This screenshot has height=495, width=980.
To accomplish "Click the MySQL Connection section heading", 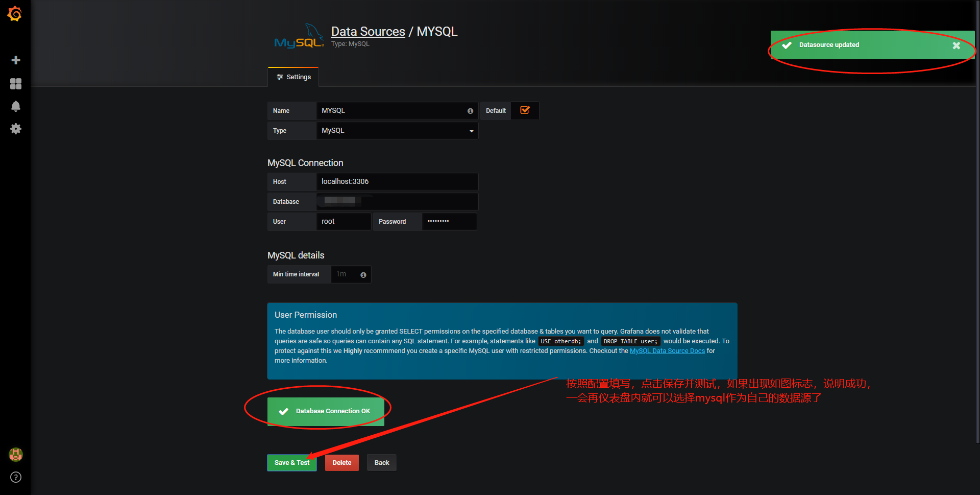I will point(305,163).
